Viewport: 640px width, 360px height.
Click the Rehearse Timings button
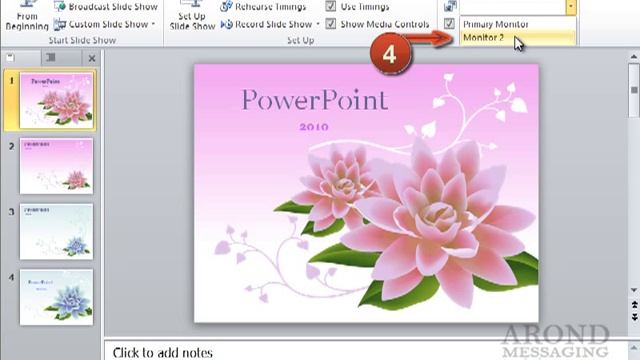click(263, 7)
